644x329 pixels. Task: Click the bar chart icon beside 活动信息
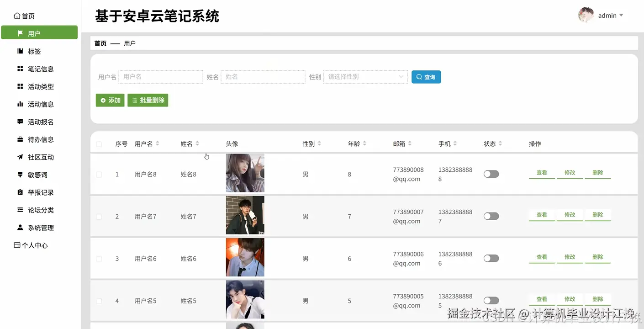pos(20,104)
